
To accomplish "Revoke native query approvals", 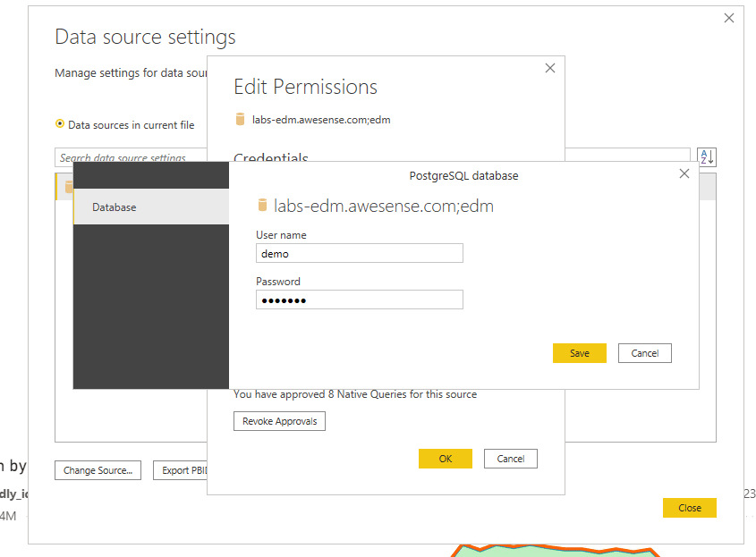I will tap(280, 421).
